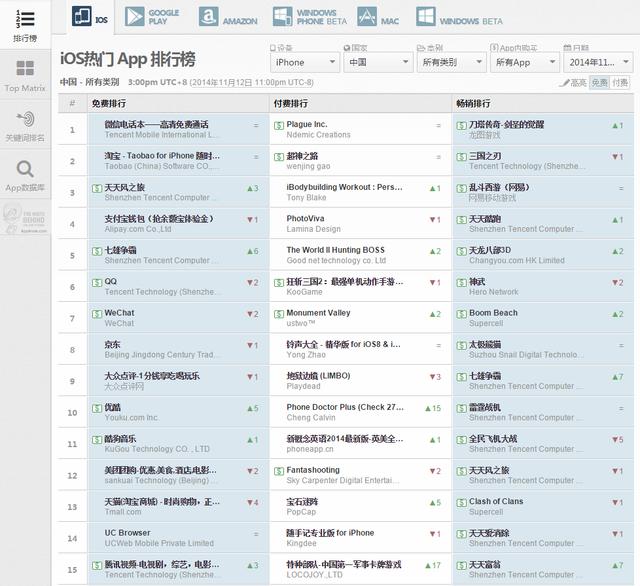This screenshot has height=586, width=640.
Task: Select the Windows Beta tab icon
Action: (426, 17)
